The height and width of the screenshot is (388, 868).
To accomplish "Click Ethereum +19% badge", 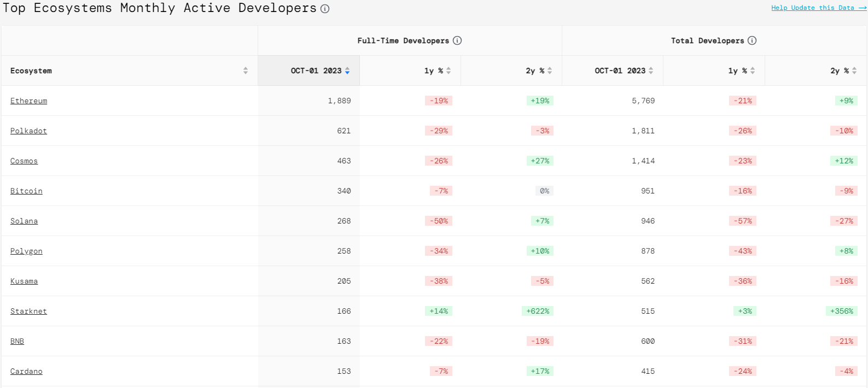I will (x=540, y=101).
